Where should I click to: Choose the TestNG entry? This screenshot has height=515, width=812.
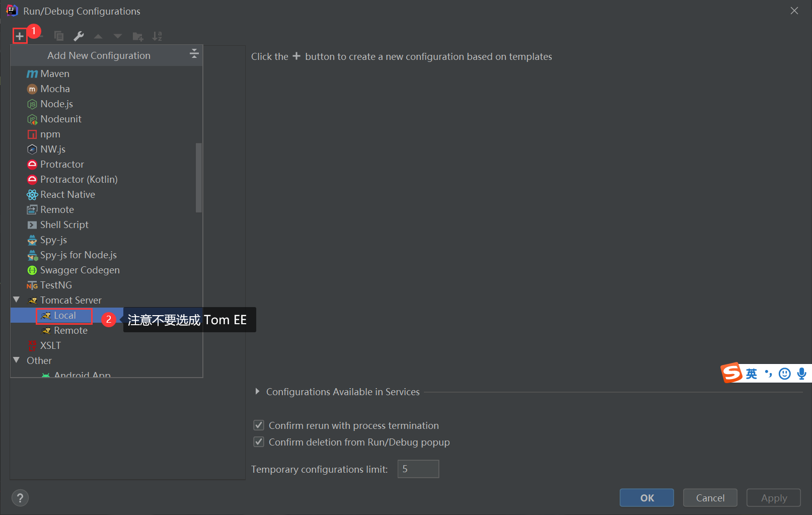107,285
